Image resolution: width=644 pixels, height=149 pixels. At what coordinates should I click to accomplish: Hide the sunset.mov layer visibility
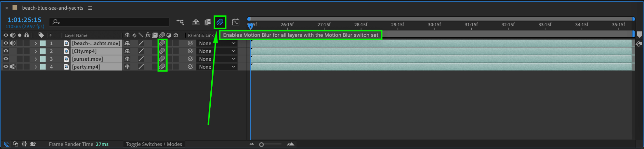pyautogui.click(x=6, y=59)
